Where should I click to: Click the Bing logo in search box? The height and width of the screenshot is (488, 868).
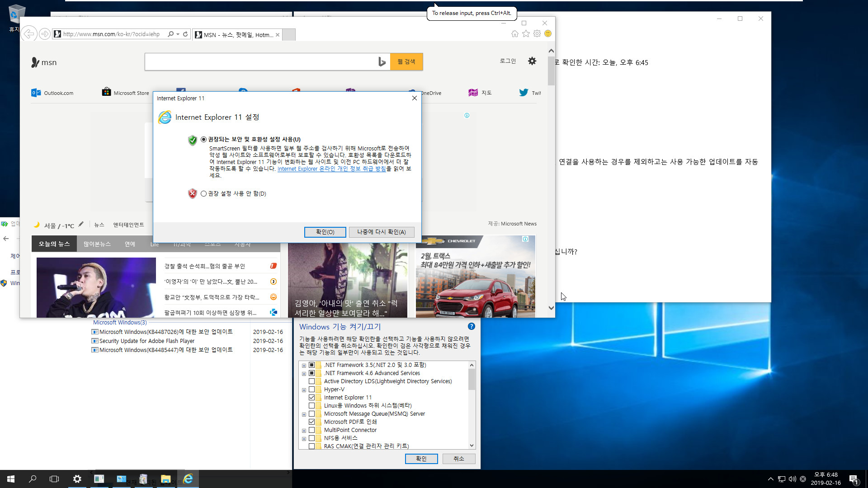[382, 62]
